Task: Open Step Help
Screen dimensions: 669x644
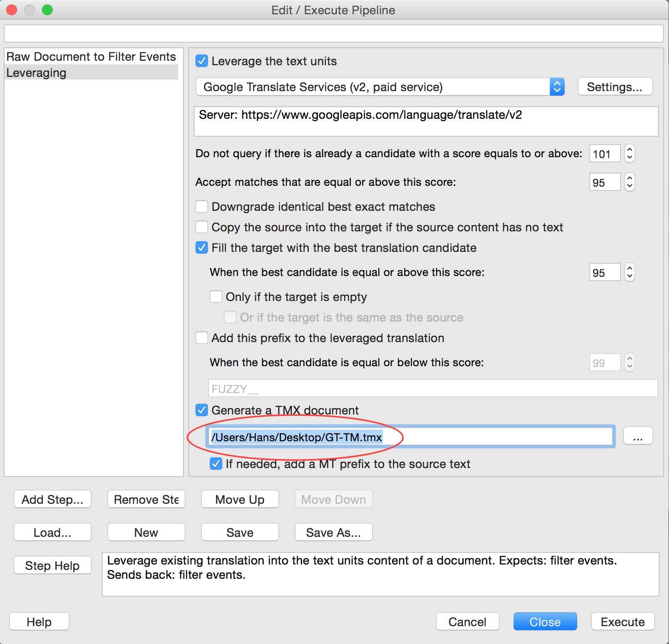Action: coord(53,565)
